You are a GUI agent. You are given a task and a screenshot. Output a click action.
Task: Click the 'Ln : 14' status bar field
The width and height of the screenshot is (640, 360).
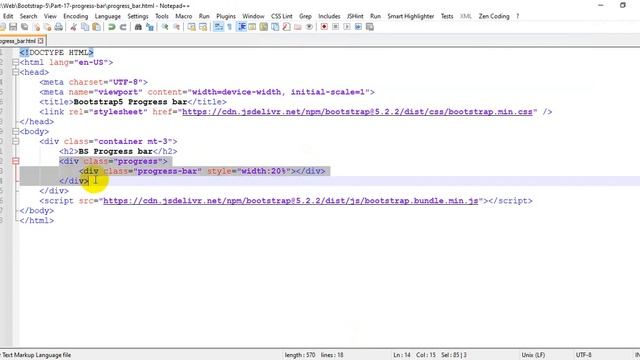(x=402, y=355)
